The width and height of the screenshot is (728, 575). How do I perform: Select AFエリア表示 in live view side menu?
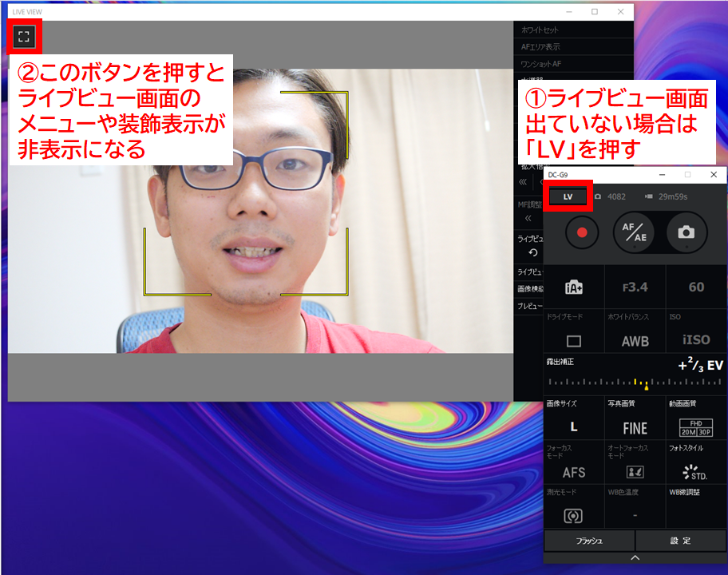pos(573,47)
